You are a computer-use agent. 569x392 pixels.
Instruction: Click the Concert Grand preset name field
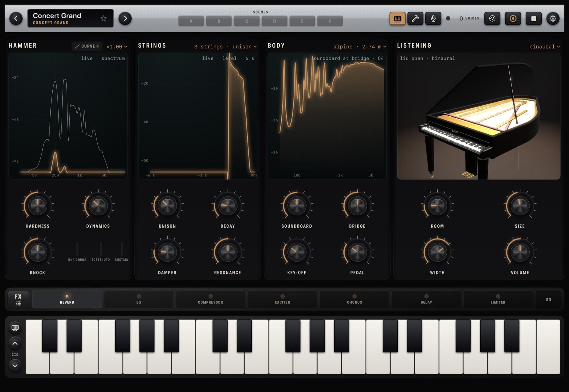(x=71, y=18)
